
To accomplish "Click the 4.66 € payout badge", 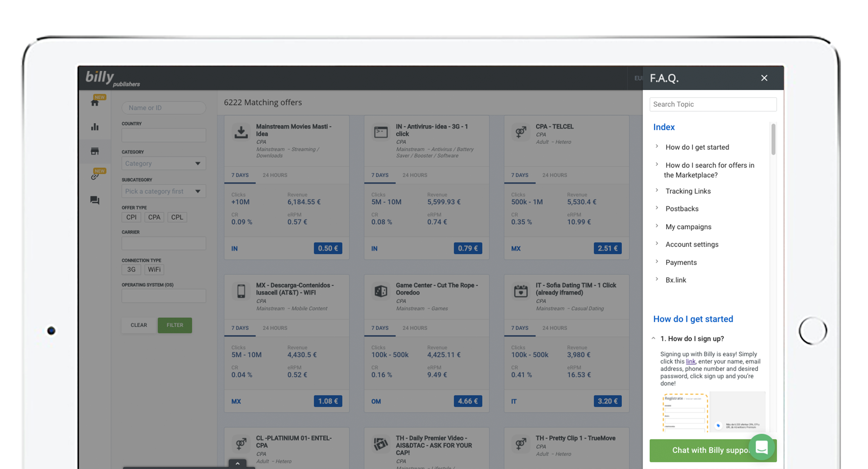I will coord(468,401).
